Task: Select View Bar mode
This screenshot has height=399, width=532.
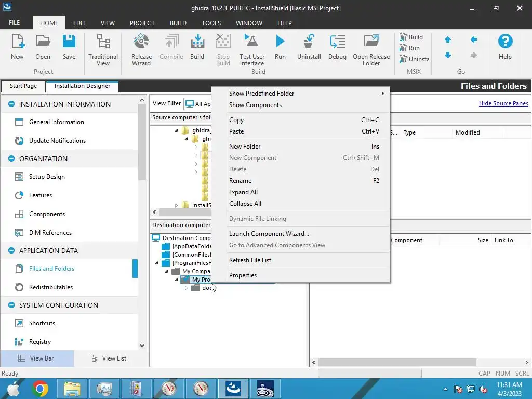Action: [x=37, y=358]
